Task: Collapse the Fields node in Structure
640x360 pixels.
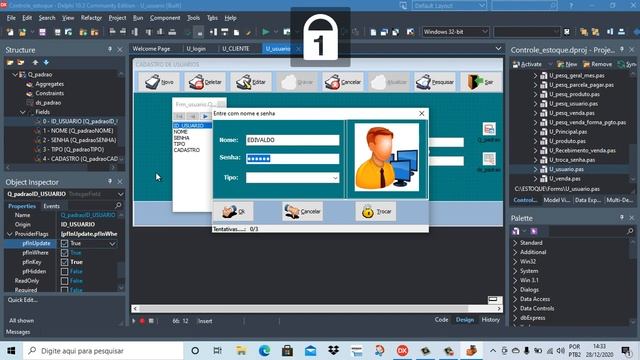Action: click(23, 112)
